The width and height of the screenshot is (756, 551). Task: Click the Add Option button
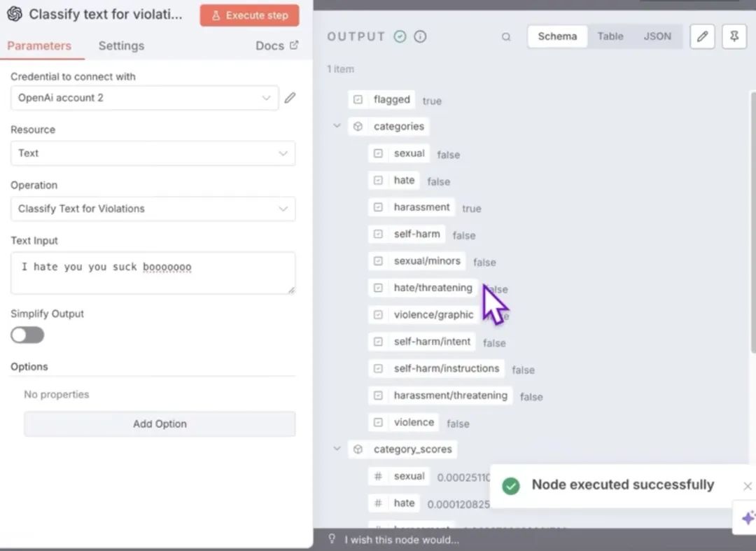coord(160,424)
